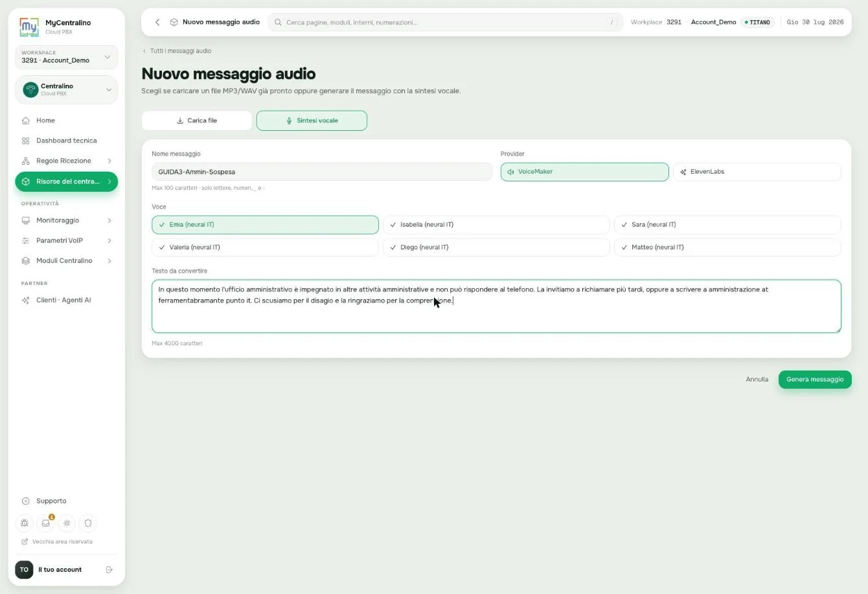This screenshot has height=594, width=868.
Task: Click the Nome messaggio input field
Action: coord(322,172)
